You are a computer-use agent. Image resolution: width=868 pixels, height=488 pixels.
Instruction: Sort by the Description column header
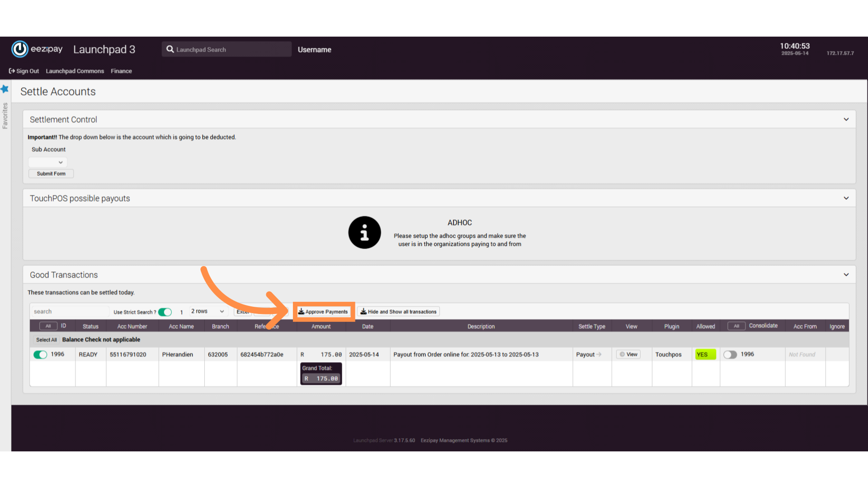coord(481,326)
